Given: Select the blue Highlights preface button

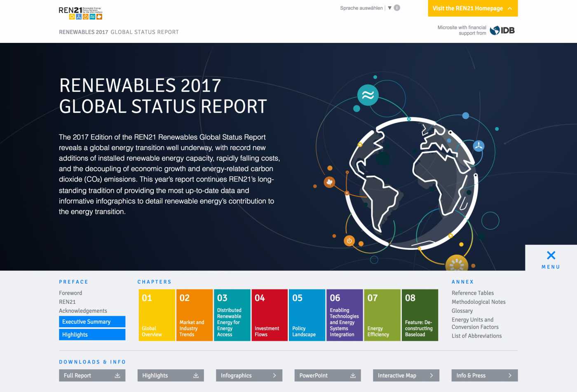Looking at the screenshot, I should coord(92,335).
